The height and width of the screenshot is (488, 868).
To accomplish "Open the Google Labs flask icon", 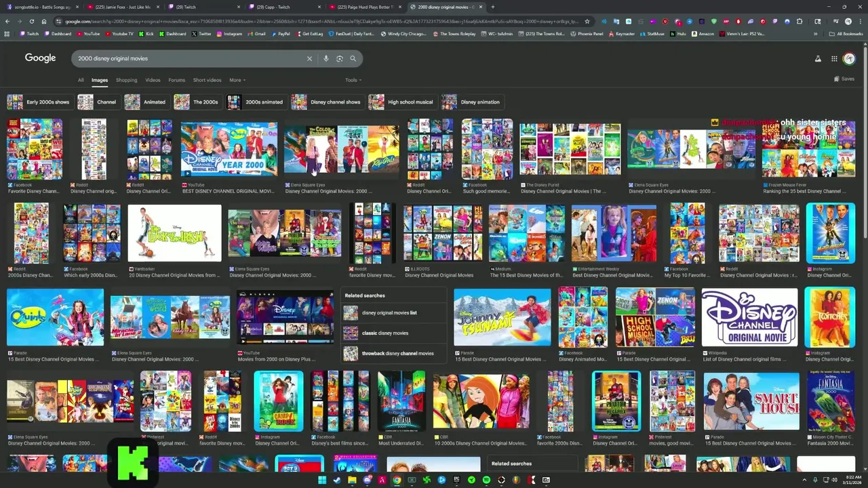I will (818, 59).
